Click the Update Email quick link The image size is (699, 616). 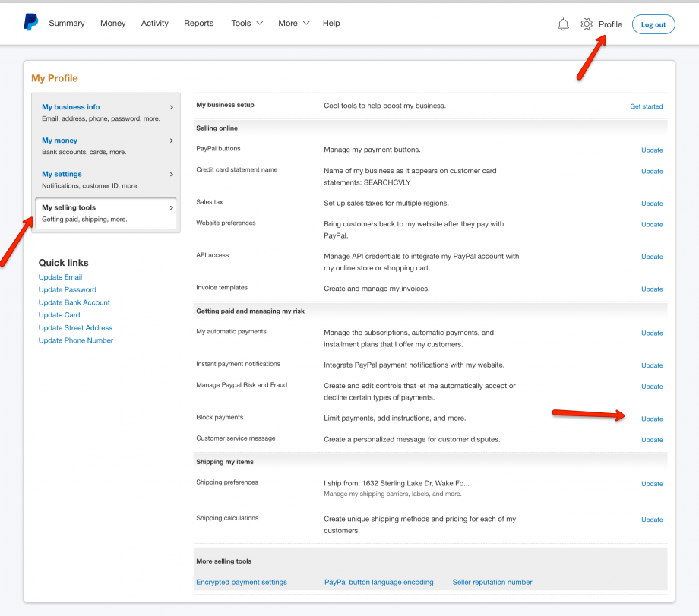click(60, 277)
